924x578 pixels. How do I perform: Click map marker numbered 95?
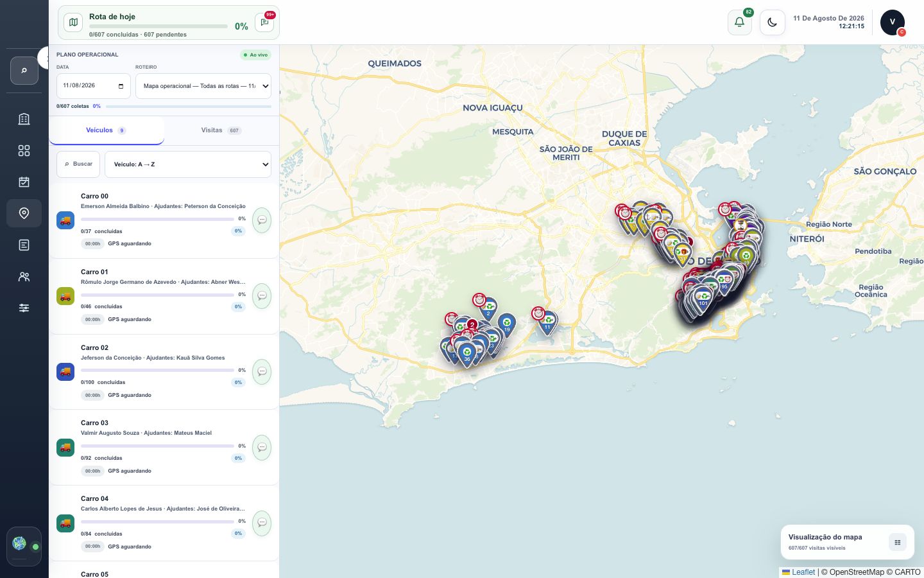click(x=724, y=283)
